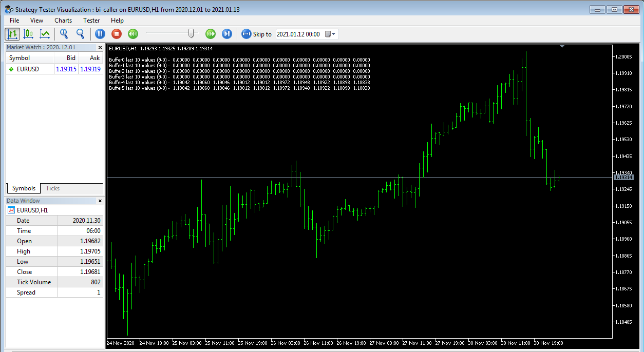This screenshot has width=644, height=352.
Task: Zoom in on the chart
Action: 64,34
